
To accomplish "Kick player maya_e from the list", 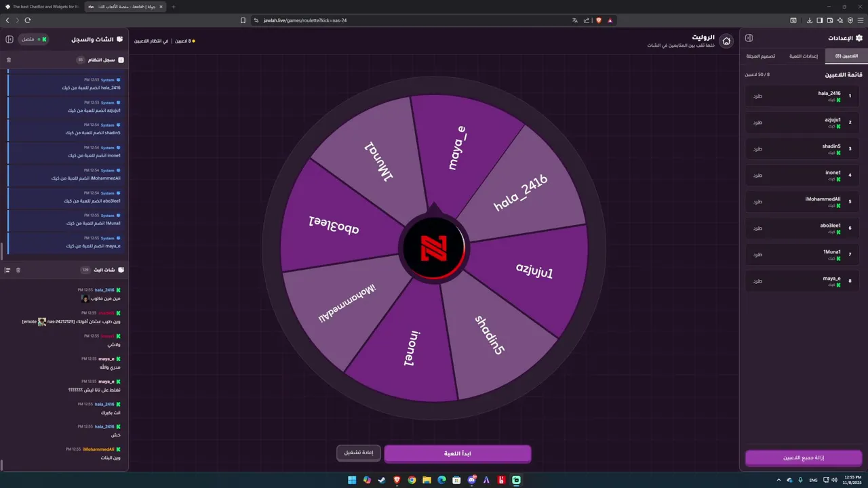I will pos(757,281).
